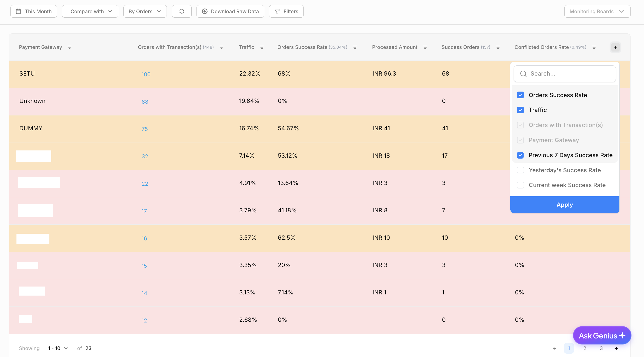Viewport: 644px width, 357px height.
Task: Click Conflicted Orders Rate filter icon
Action: pyautogui.click(x=594, y=47)
